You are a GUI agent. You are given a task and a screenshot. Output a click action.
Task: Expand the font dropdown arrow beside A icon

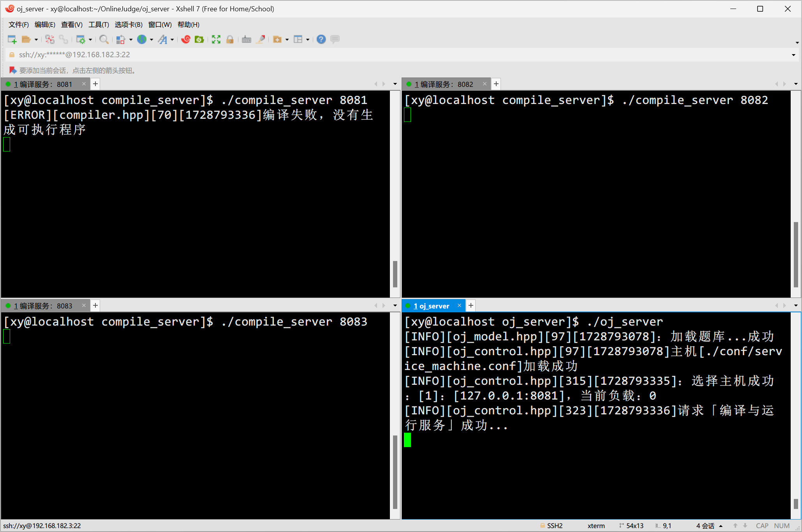(172, 40)
